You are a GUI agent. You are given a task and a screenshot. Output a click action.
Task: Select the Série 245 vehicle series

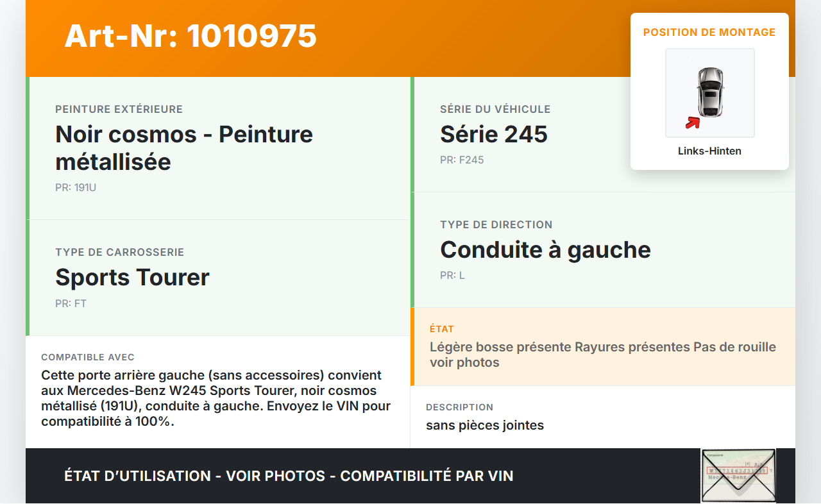[493, 134]
